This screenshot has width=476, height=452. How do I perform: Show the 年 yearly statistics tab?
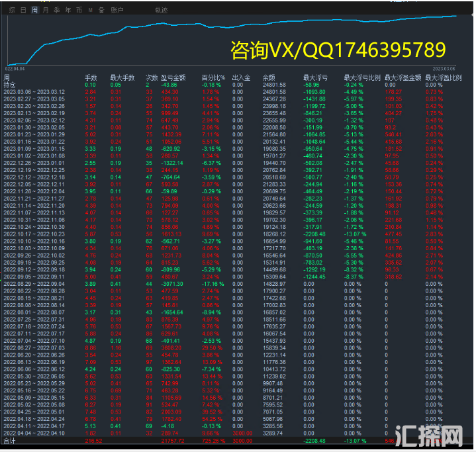[x=68, y=11]
